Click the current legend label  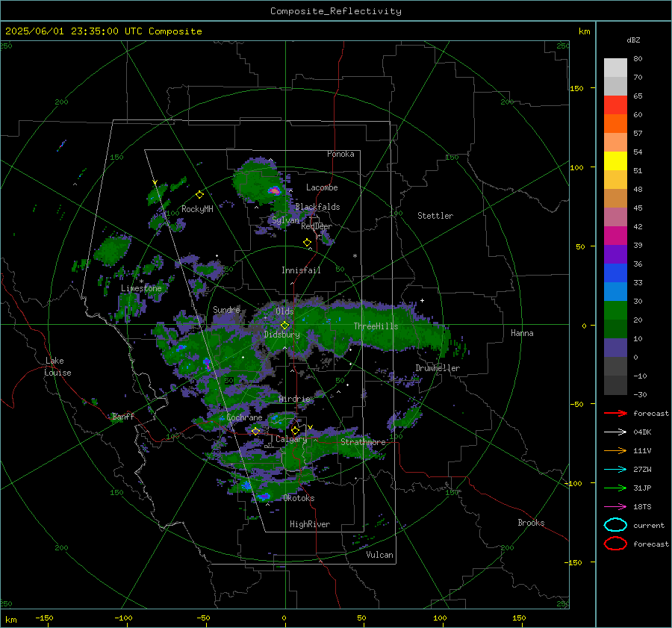(x=649, y=526)
